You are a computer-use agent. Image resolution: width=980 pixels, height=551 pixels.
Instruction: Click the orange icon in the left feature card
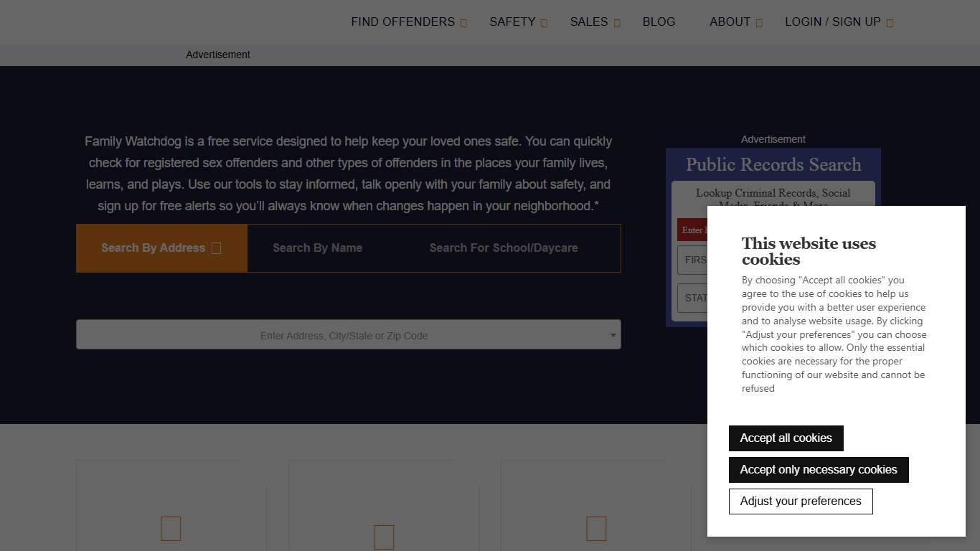point(170,529)
